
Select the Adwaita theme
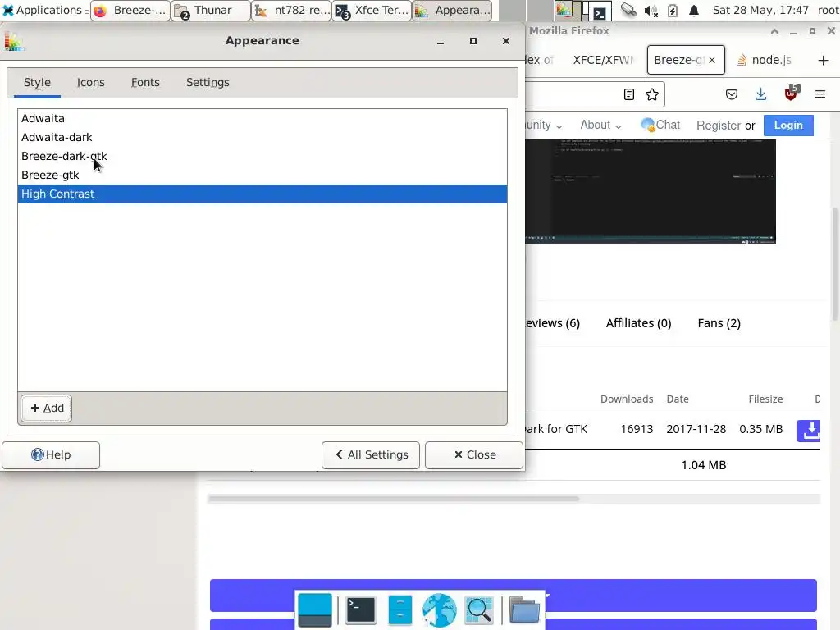pos(262,118)
